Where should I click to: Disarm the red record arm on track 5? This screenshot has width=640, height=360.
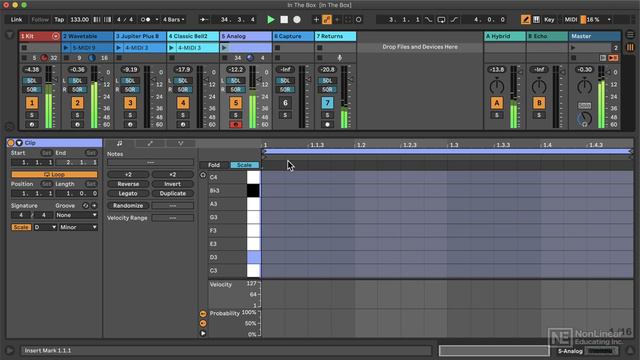(x=236, y=124)
